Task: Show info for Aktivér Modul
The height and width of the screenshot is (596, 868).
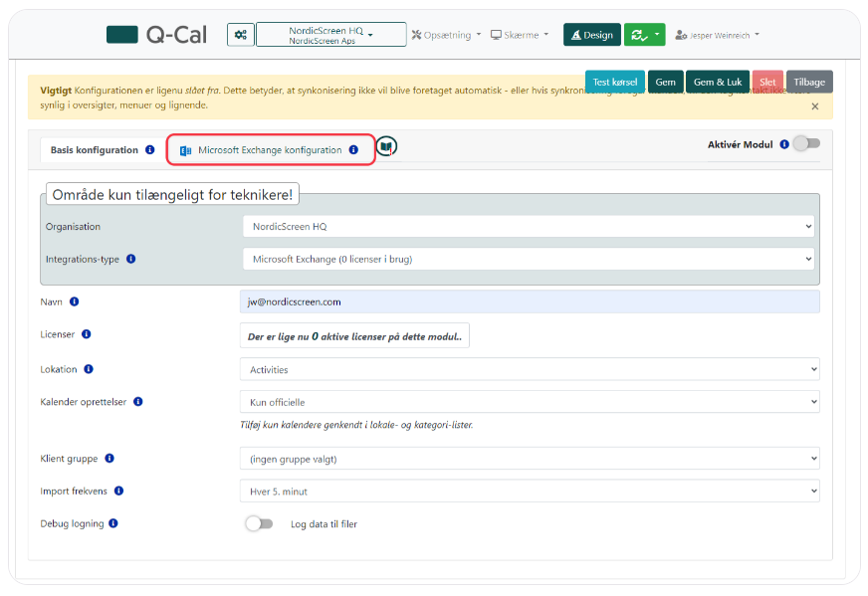Action: click(x=784, y=144)
